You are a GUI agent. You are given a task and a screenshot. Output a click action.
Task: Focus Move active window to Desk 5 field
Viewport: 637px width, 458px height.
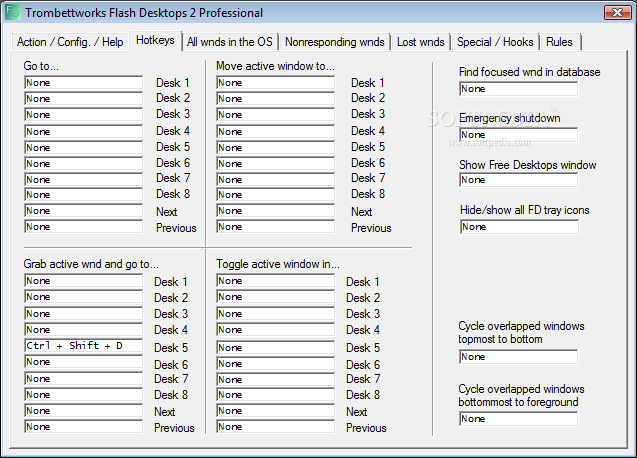coord(276,148)
